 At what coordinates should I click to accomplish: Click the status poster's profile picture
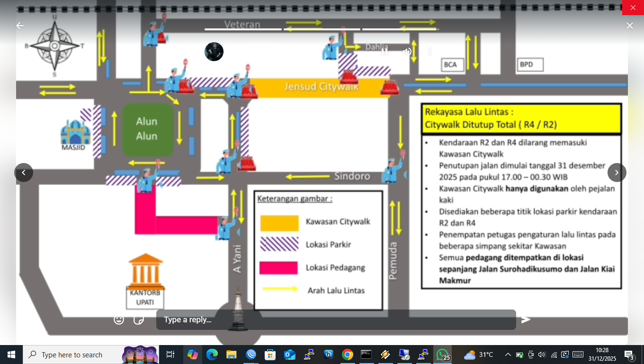tap(214, 51)
